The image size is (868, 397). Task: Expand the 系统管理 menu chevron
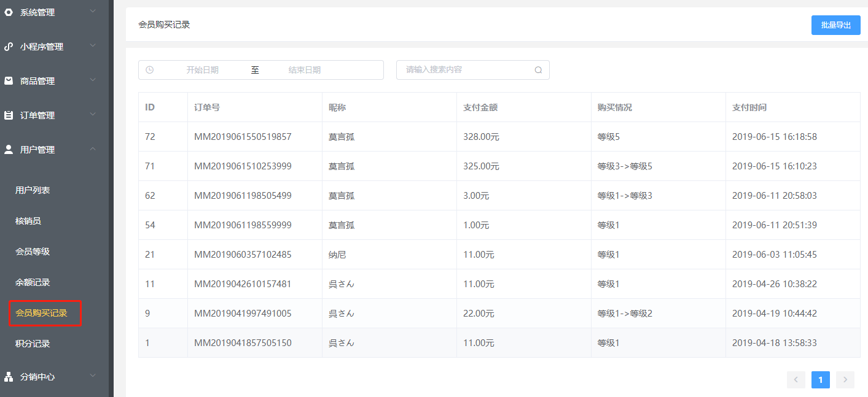pos(93,11)
